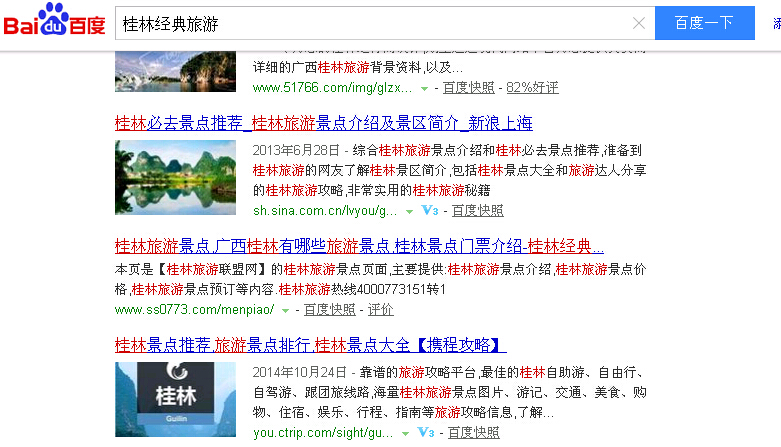Open URL link you.ctrip.com/sight/gu...
Screen dimensions: 781x447
pyautogui.click(x=323, y=433)
